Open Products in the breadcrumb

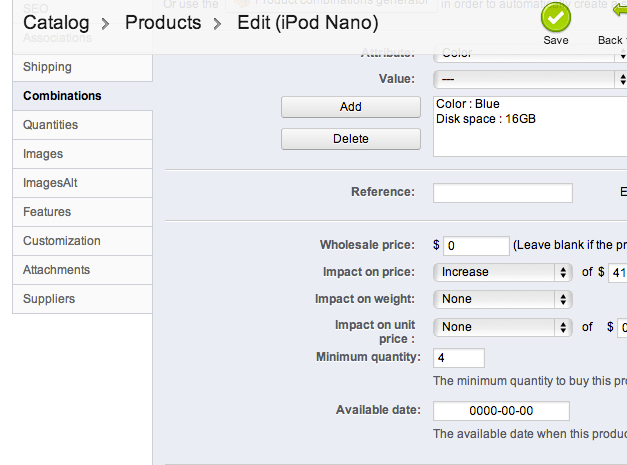pyautogui.click(x=163, y=22)
